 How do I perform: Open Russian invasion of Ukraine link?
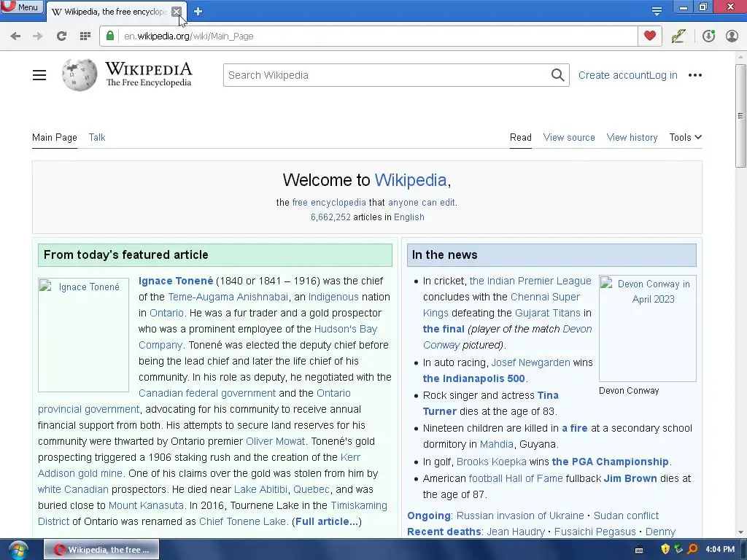[x=519, y=516]
